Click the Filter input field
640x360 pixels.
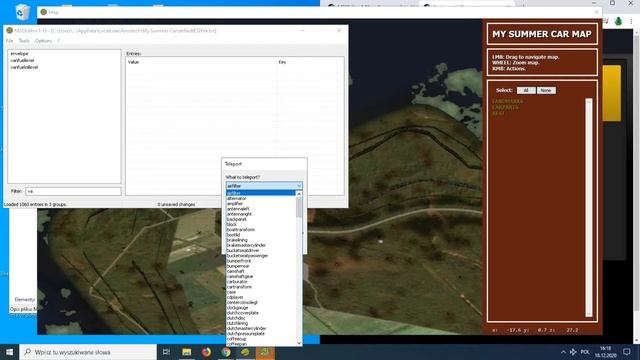[x=73, y=191]
